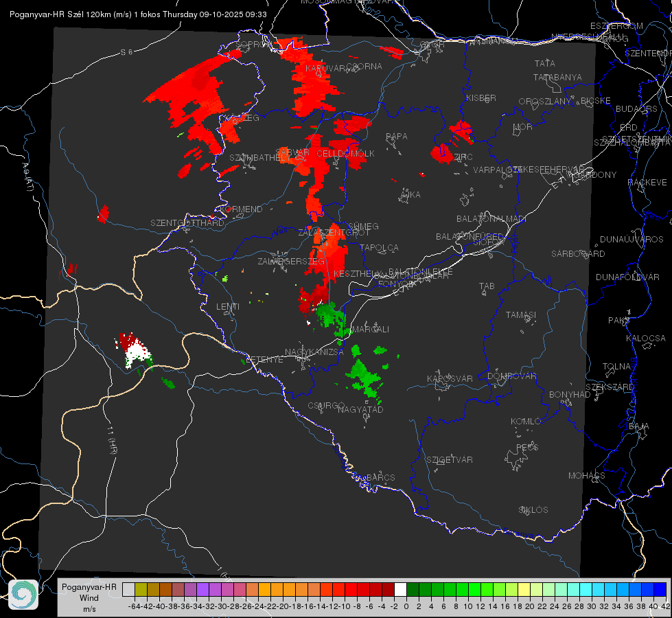Click the DUNAUJVAROS city label
The width and height of the screenshot is (672, 618).
point(632,240)
